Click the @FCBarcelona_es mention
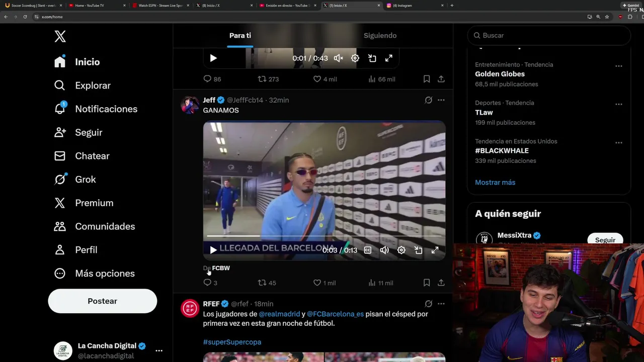Viewport: 644px width, 362px height. pos(335,314)
